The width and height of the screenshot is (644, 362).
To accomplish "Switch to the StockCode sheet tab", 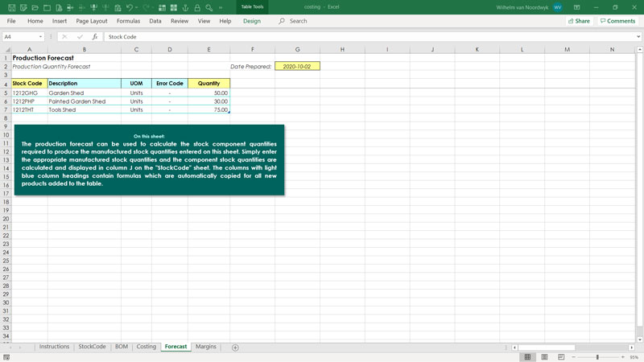I will 92,347.
